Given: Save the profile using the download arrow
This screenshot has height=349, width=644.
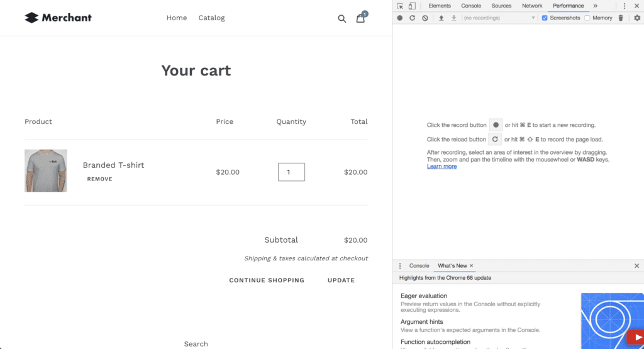Looking at the screenshot, I should [x=454, y=18].
